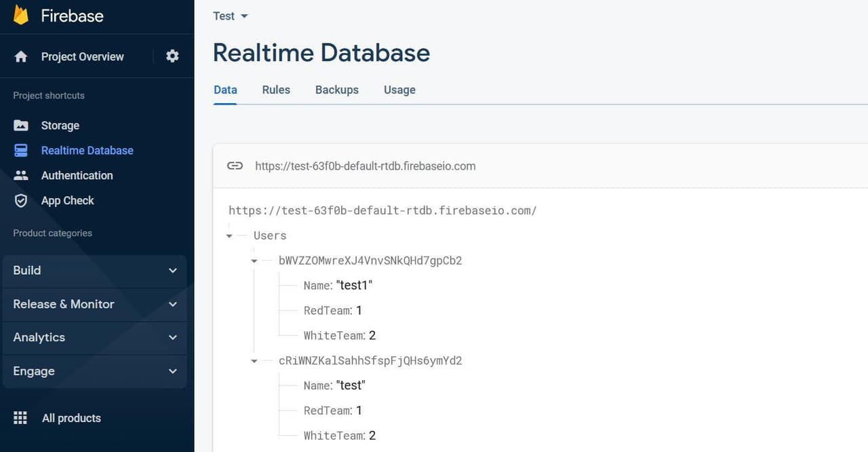Image resolution: width=868 pixels, height=452 pixels.
Task: Expand the Release & Monitor category
Action: point(94,304)
